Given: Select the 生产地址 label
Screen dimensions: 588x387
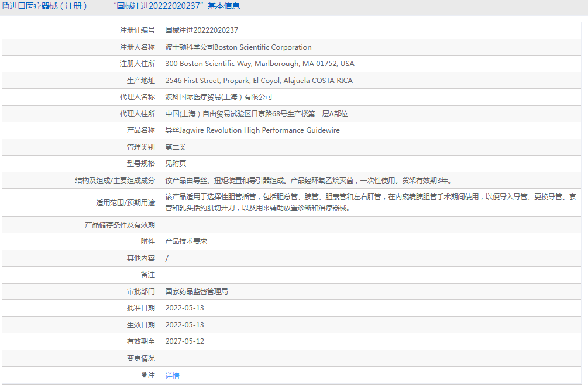Looking at the screenshot, I should coord(140,81).
